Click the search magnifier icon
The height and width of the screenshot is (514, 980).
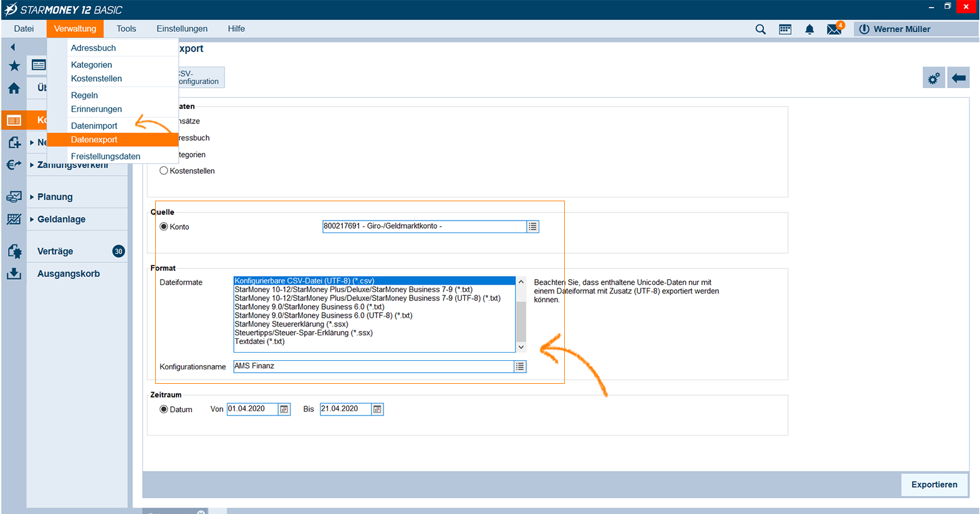point(760,29)
